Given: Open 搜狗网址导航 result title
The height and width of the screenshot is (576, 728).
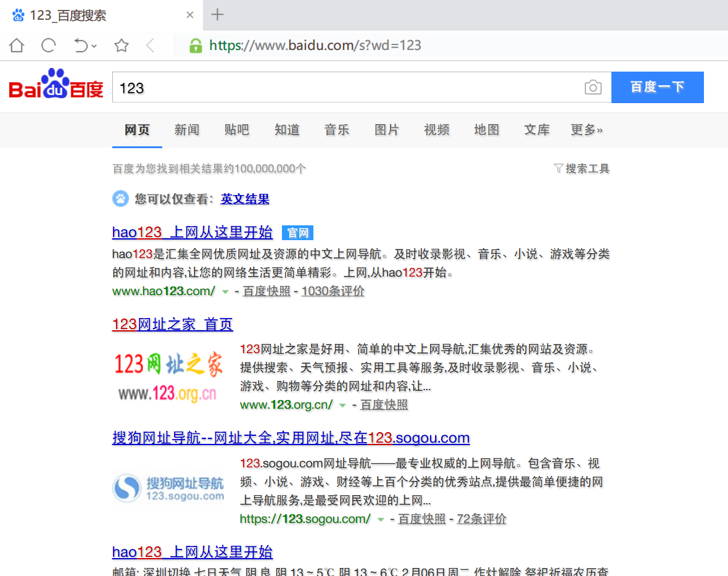Looking at the screenshot, I should [291, 438].
